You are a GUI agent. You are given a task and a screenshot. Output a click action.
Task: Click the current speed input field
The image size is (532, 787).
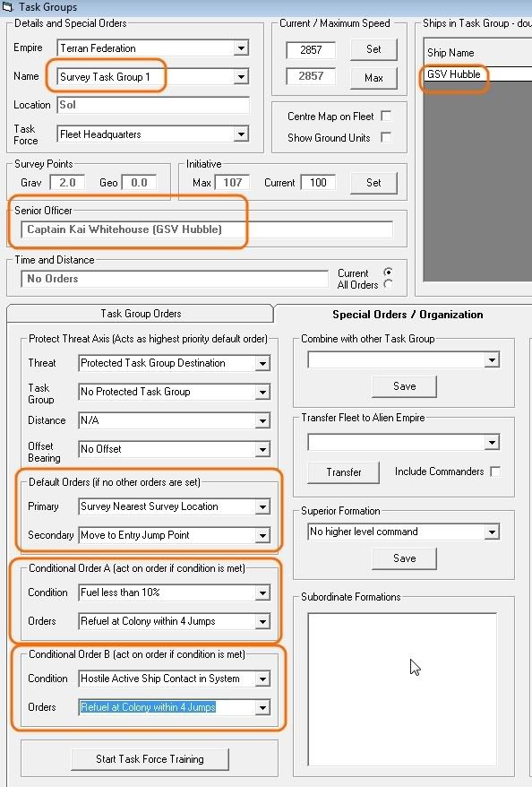(x=311, y=49)
